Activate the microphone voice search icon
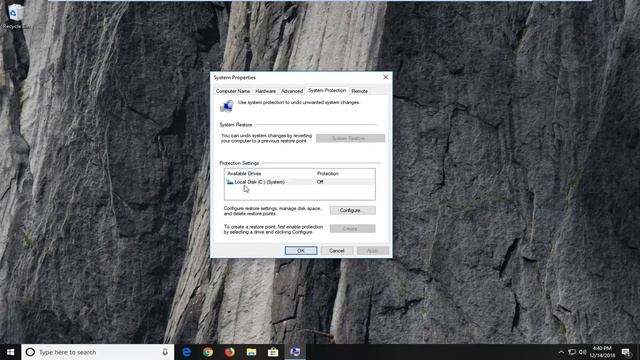The image size is (640, 360). 165,352
